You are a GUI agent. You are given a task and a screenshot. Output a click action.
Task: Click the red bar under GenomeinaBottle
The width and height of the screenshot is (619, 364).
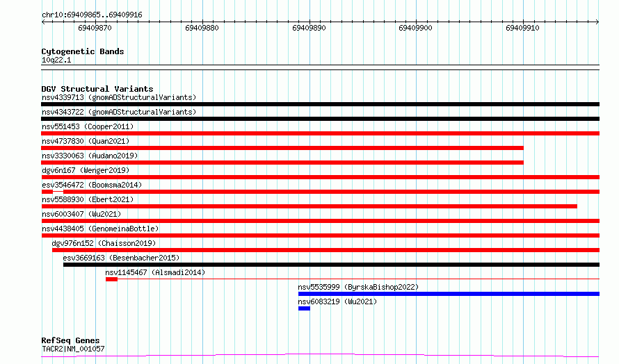point(320,235)
